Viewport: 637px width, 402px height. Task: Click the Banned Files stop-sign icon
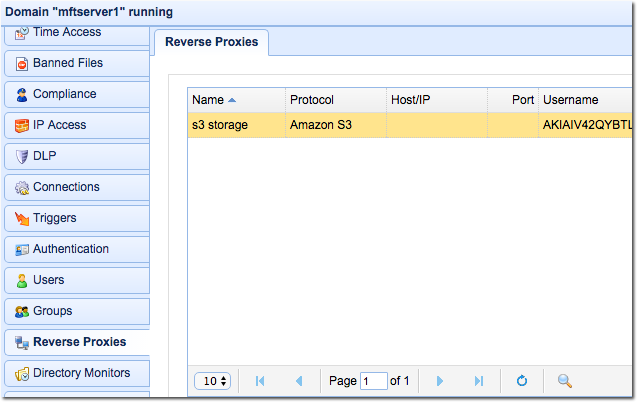pos(22,64)
